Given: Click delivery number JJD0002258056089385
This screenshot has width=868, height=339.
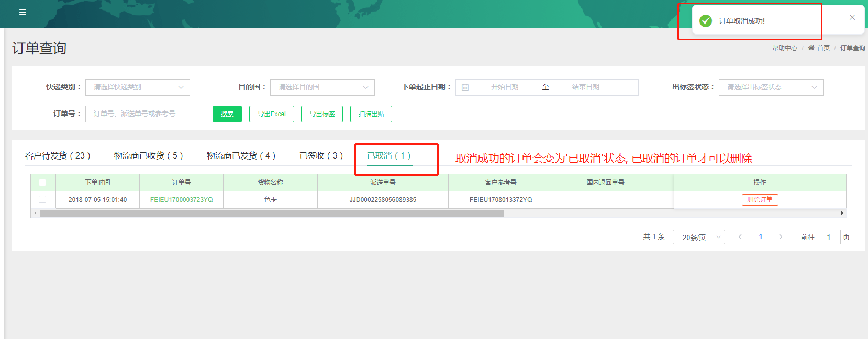Looking at the screenshot, I should pos(383,200).
